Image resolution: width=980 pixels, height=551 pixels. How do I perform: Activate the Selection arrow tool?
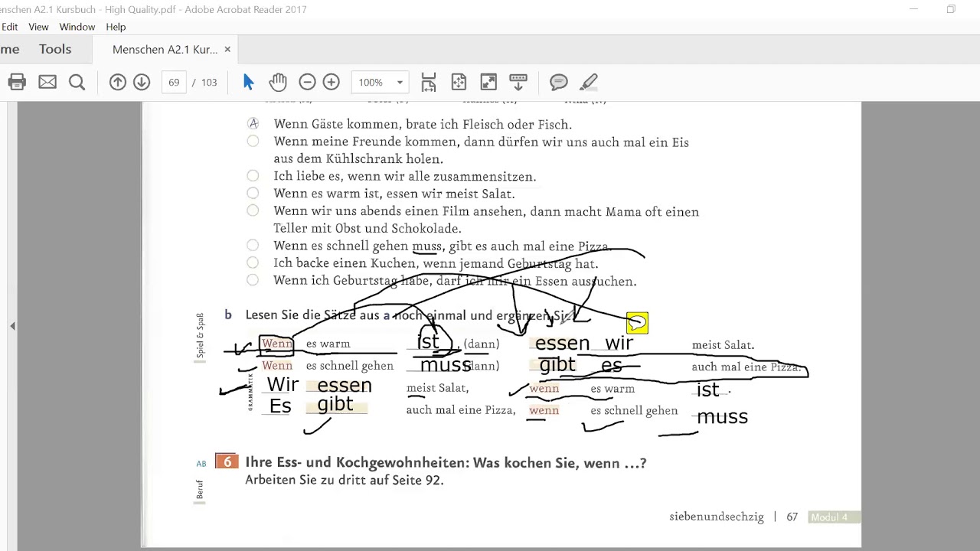248,82
